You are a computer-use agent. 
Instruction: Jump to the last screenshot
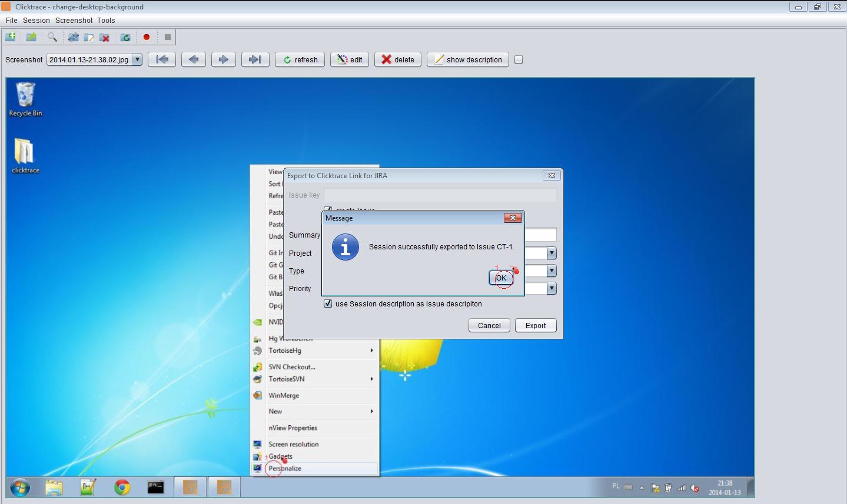[255, 59]
